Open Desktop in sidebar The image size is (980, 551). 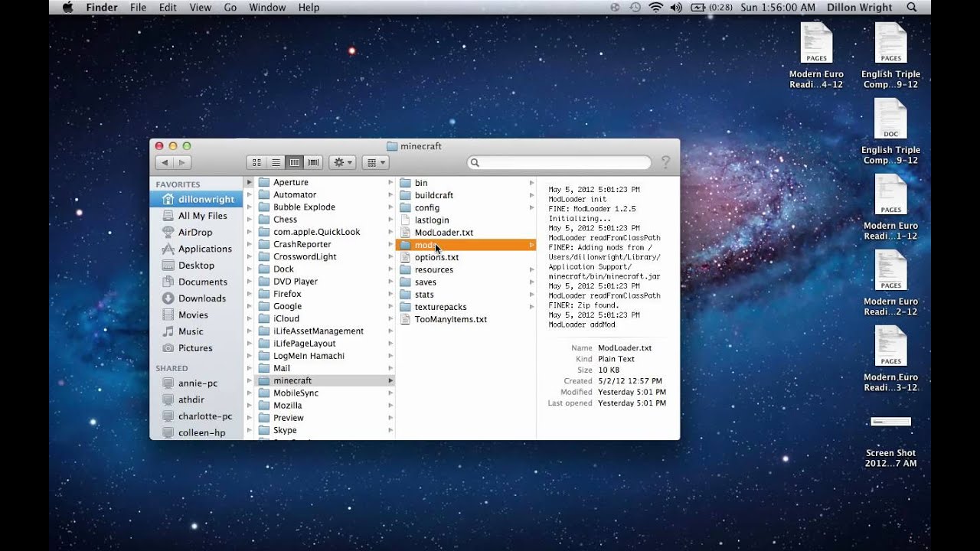(197, 265)
